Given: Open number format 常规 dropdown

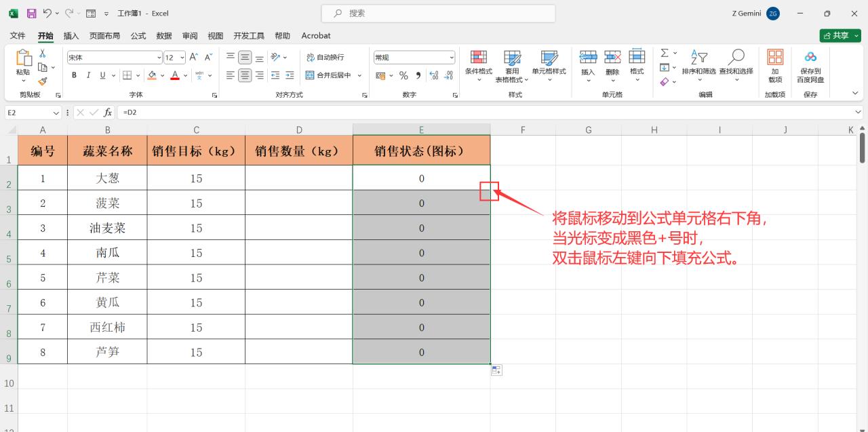Looking at the screenshot, I should coord(452,58).
